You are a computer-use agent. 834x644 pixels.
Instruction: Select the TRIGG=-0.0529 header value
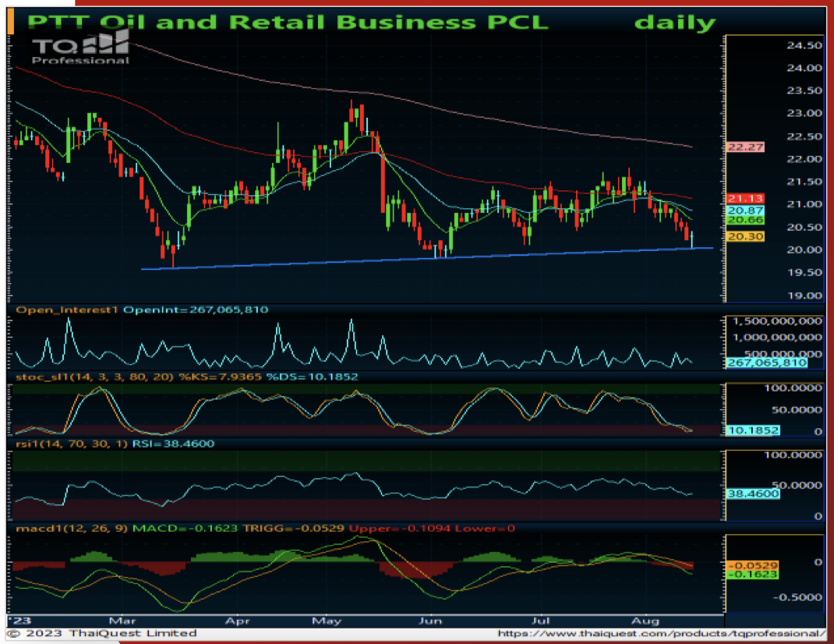(294, 529)
